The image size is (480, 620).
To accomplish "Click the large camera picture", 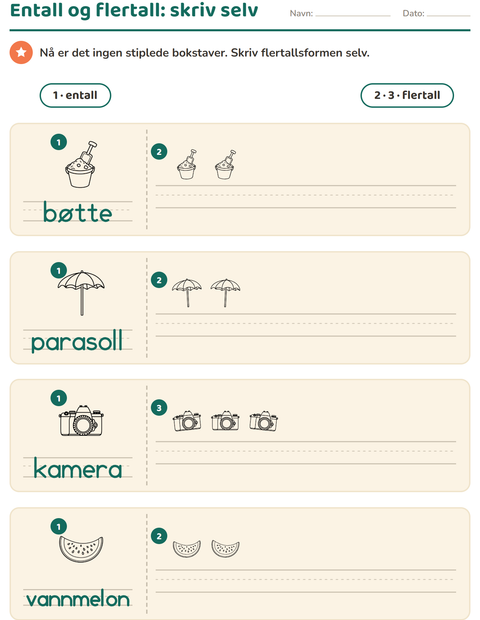I will pyautogui.click(x=81, y=421).
